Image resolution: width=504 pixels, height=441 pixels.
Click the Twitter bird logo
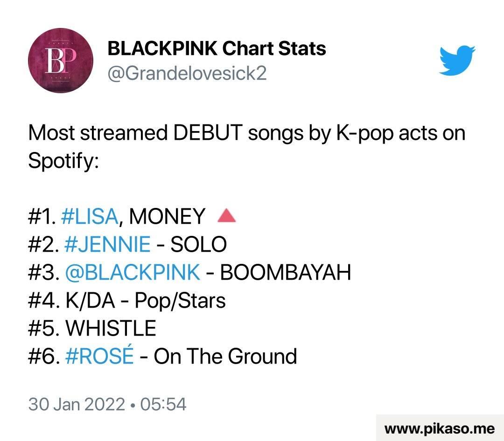coord(457,61)
